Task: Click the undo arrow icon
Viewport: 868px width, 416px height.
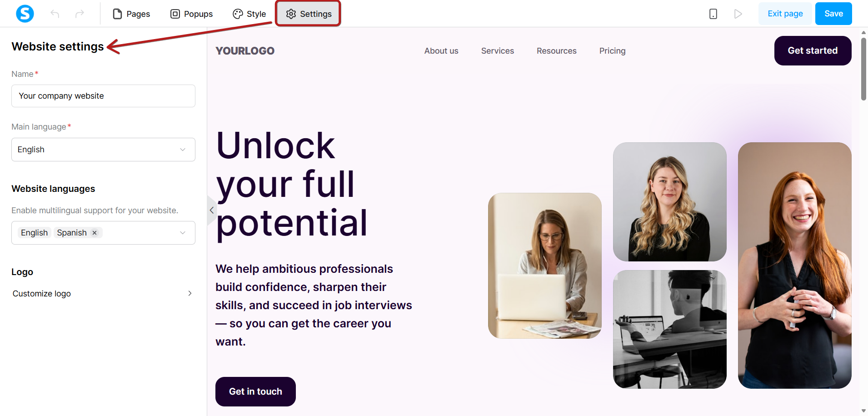Action: tap(55, 14)
